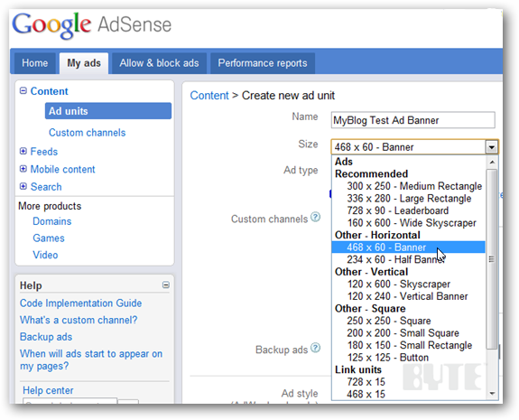The width and height of the screenshot is (519, 420).
Task: Click the Google AdSense logo
Action: pos(92,25)
